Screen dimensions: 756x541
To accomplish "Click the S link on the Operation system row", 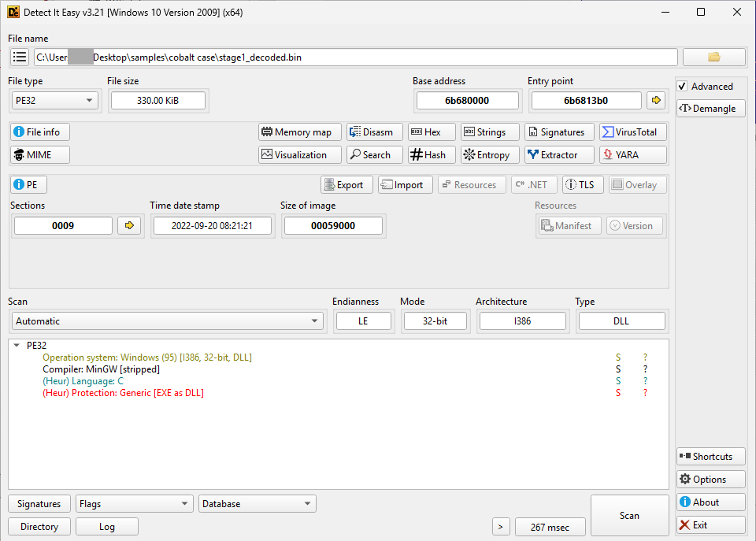I will [618, 358].
